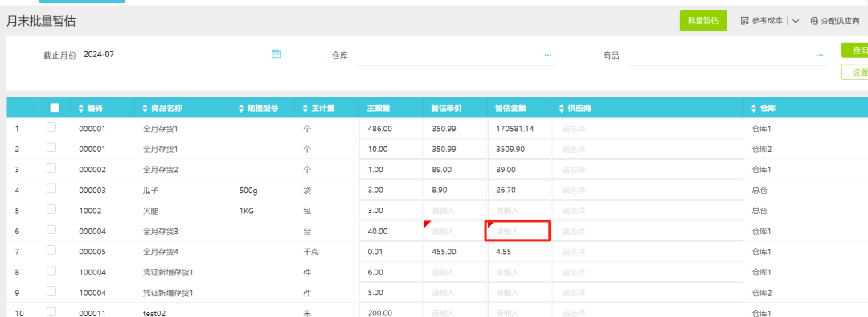Click 暂估单价 input for 全月存货3 row
The height and width of the screenshot is (317, 868).
pos(455,231)
